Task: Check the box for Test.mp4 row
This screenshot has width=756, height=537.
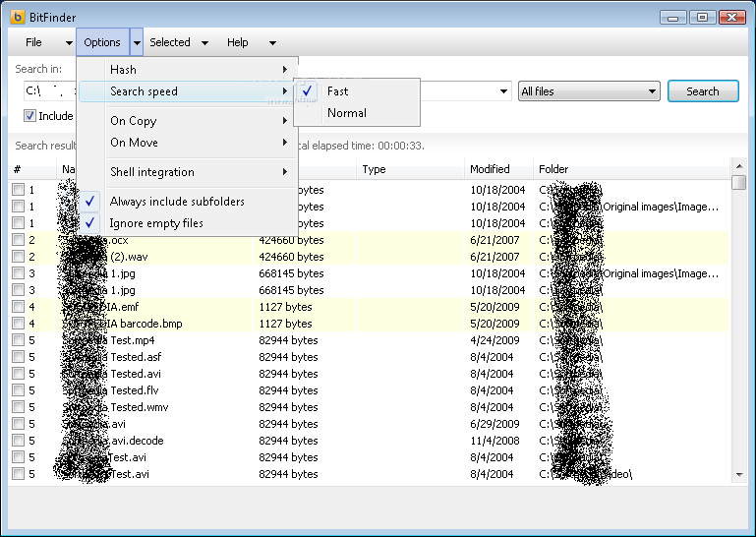Action: 19,340
